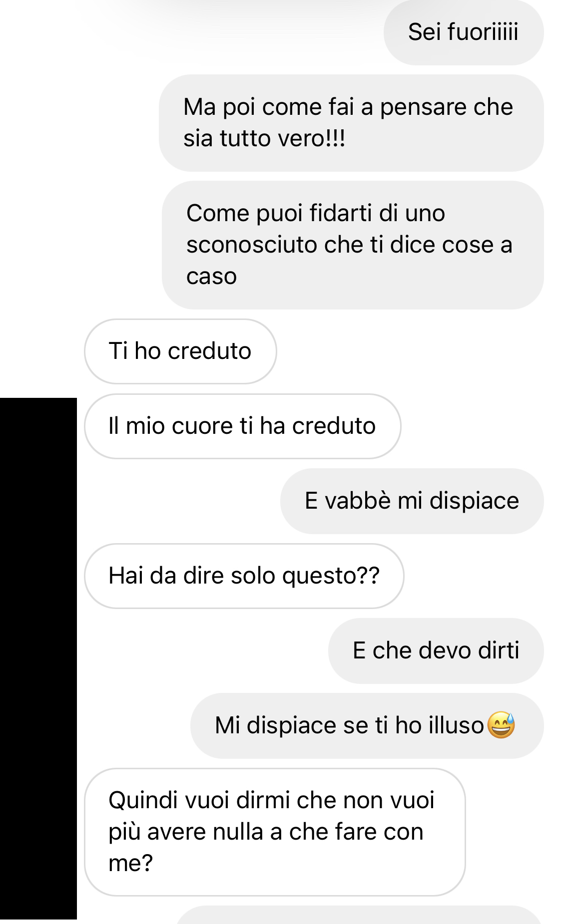Tap the words 'tutto vero!!!' in the message
Viewport: 562px width, 924px height.
(x=282, y=138)
